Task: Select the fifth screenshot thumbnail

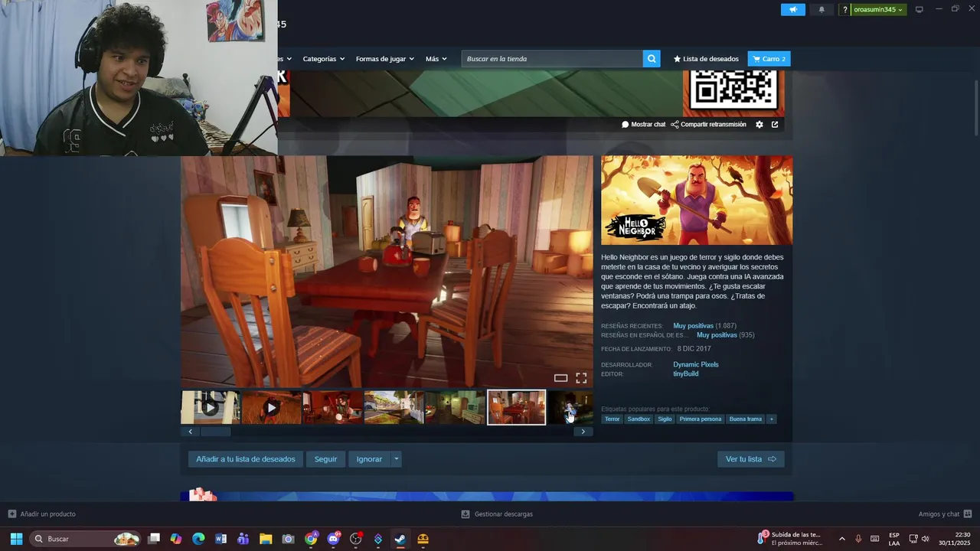Action: pos(455,407)
